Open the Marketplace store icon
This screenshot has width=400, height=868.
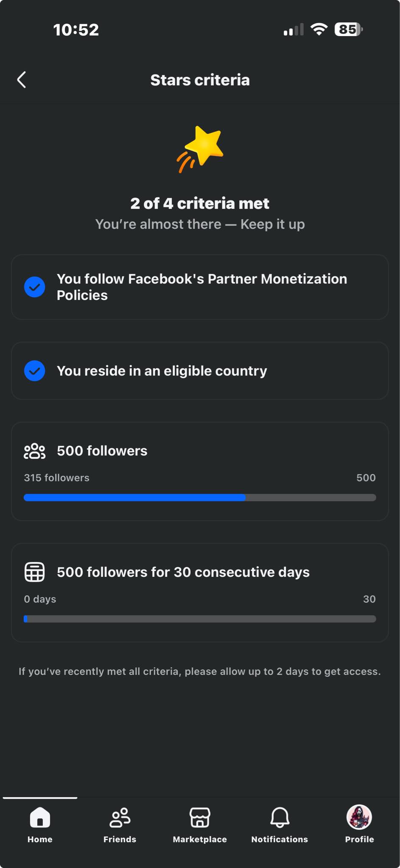point(200,817)
